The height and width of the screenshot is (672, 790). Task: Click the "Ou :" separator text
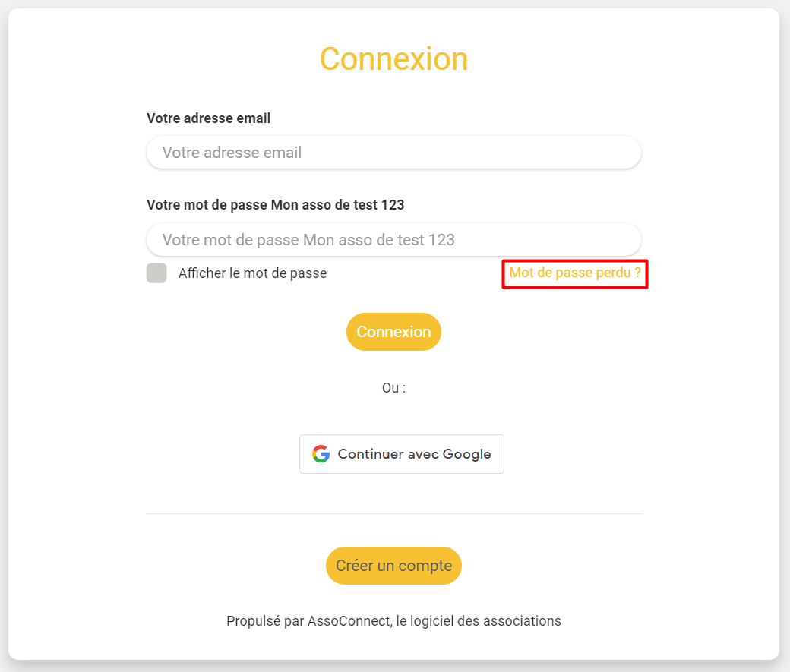[x=393, y=388]
